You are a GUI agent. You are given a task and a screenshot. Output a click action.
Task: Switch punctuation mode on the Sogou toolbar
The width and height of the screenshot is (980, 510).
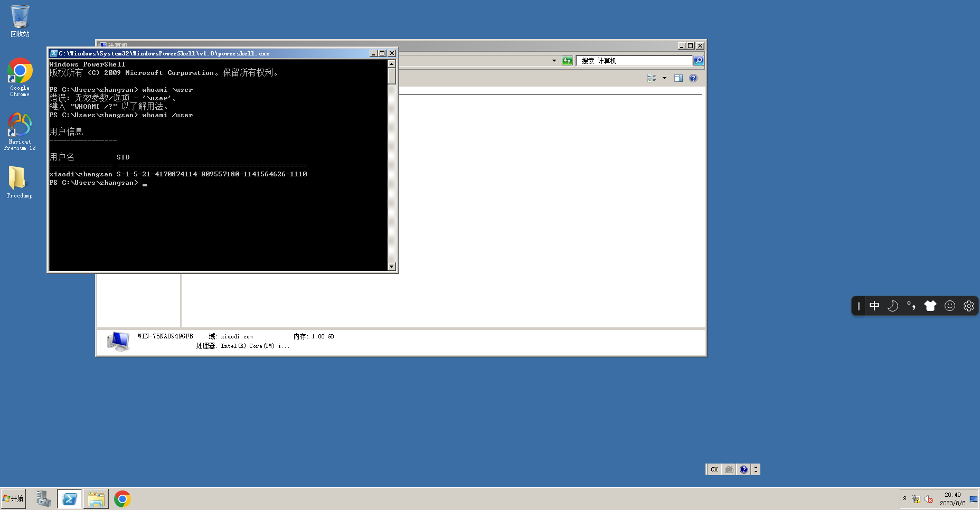(x=911, y=306)
